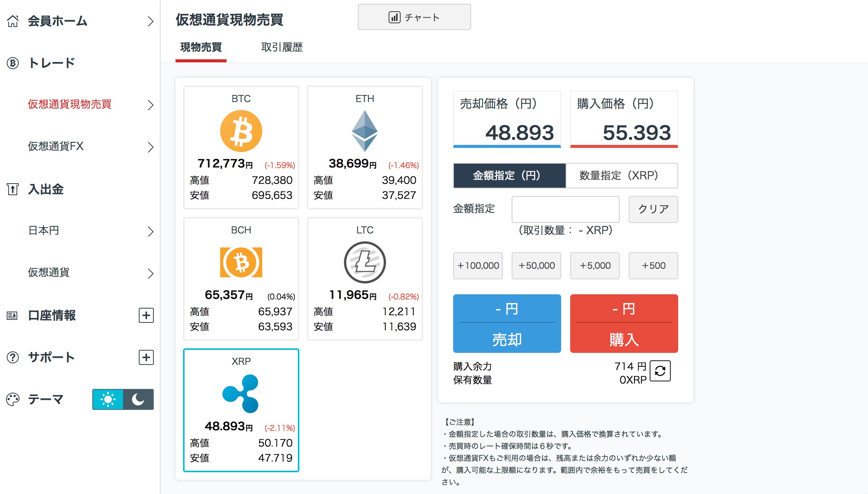Select the Ethereum ETH diamond icon
This screenshot has width=868, height=494.
click(365, 131)
